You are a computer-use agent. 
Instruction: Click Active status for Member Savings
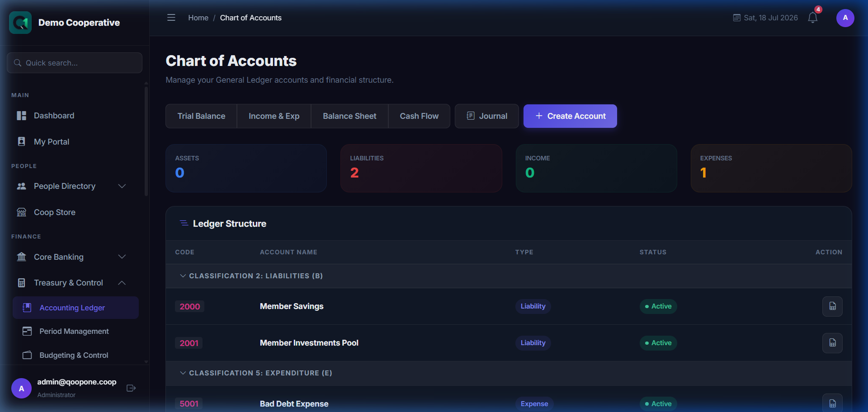click(658, 306)
